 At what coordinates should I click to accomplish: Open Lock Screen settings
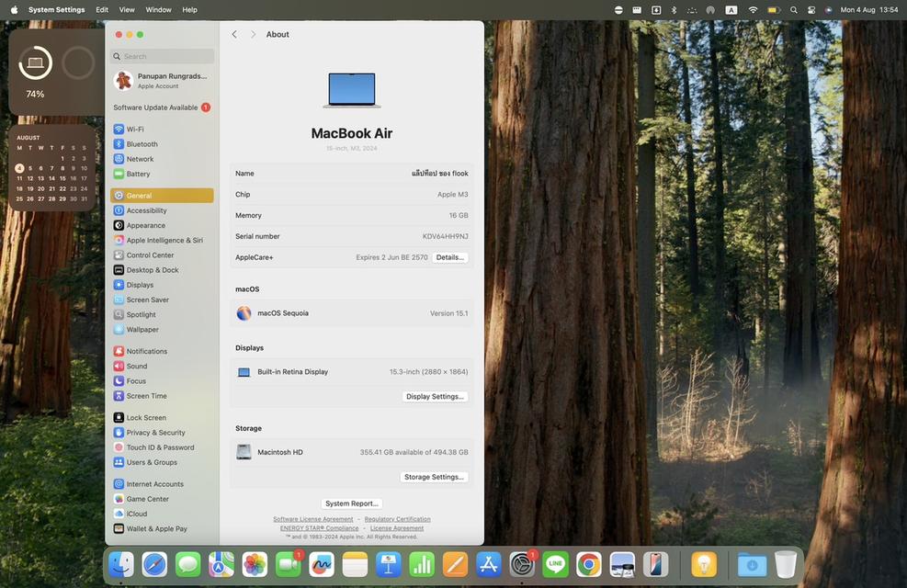pos(162,417)
